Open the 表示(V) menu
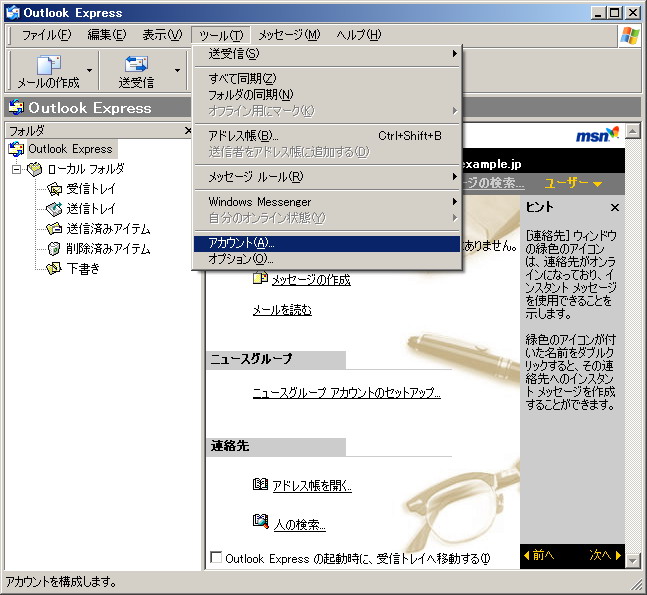647x595 pixels. coord(162,35)
